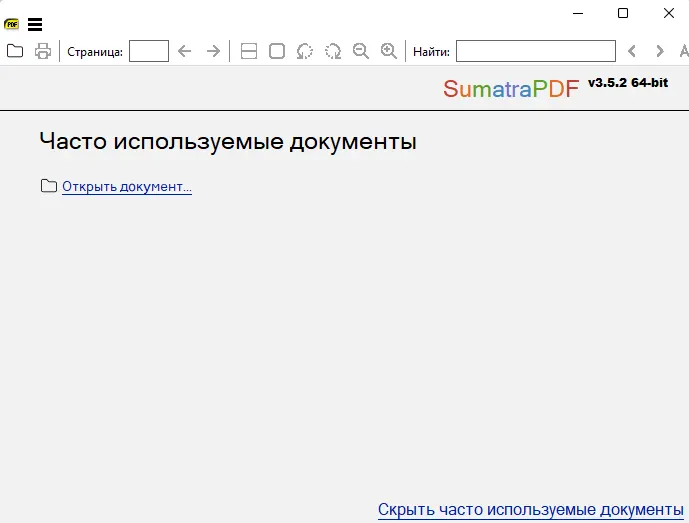Screen dimensions: 689x523
Task: Open the hamburger menu in title bar
Action: pyautogui.click(x=35, y=24)
